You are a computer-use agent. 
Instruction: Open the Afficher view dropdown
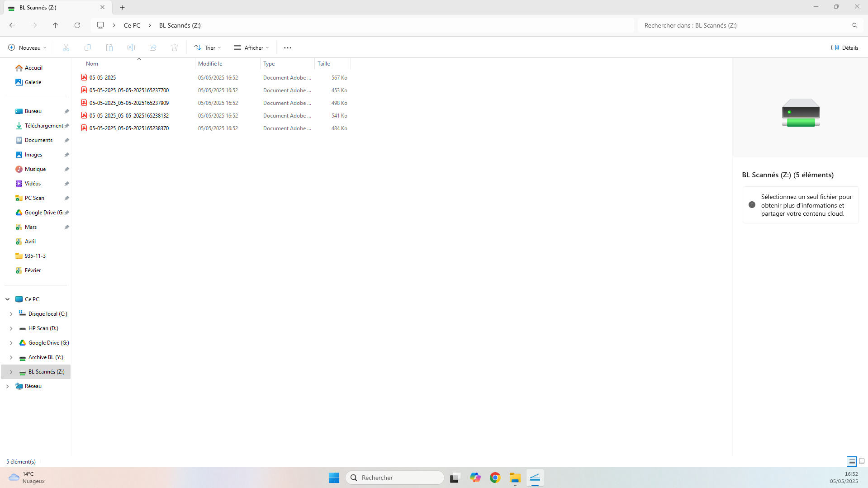(251, 47)
